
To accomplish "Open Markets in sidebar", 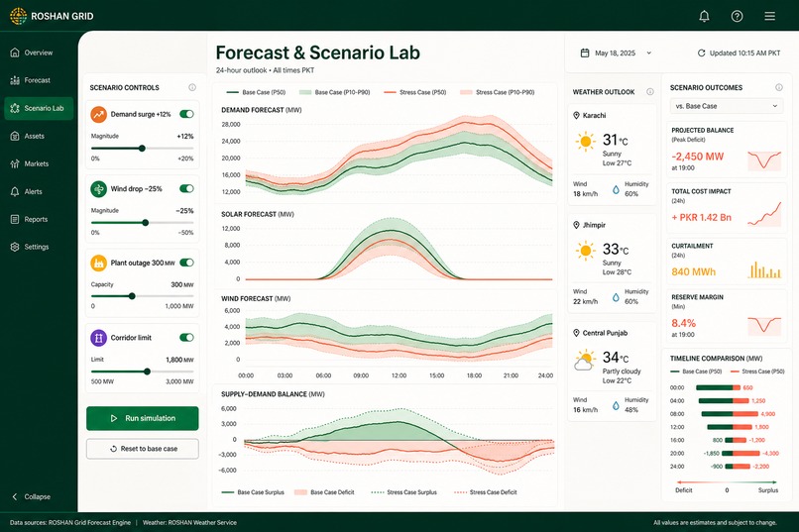I will pyautogui.click(x=39, y=163).
